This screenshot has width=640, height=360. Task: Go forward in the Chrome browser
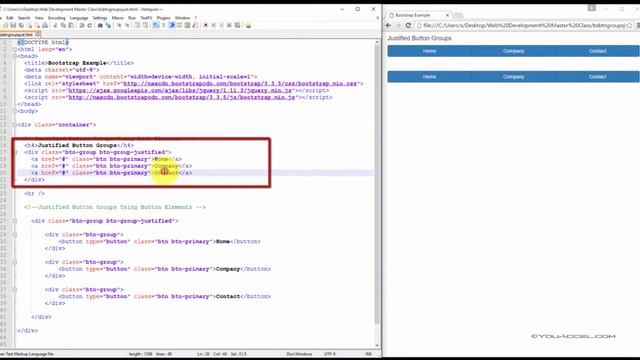[x=398, y=25]
